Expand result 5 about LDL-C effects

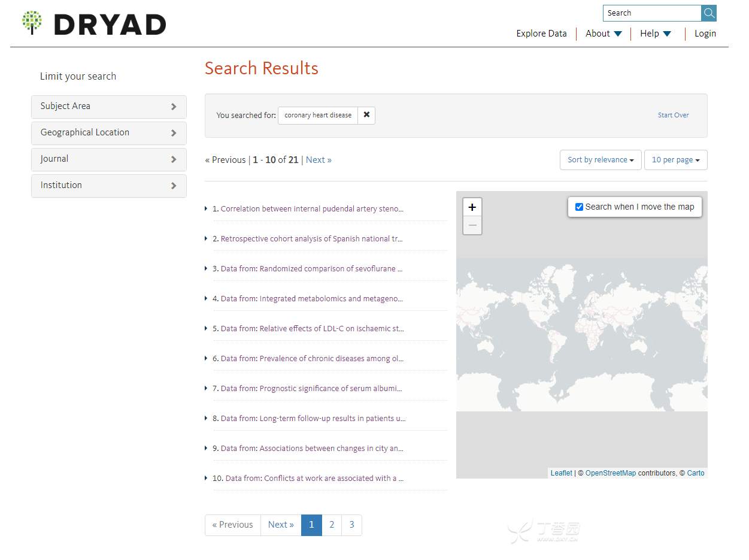click(x=207, y=329)
